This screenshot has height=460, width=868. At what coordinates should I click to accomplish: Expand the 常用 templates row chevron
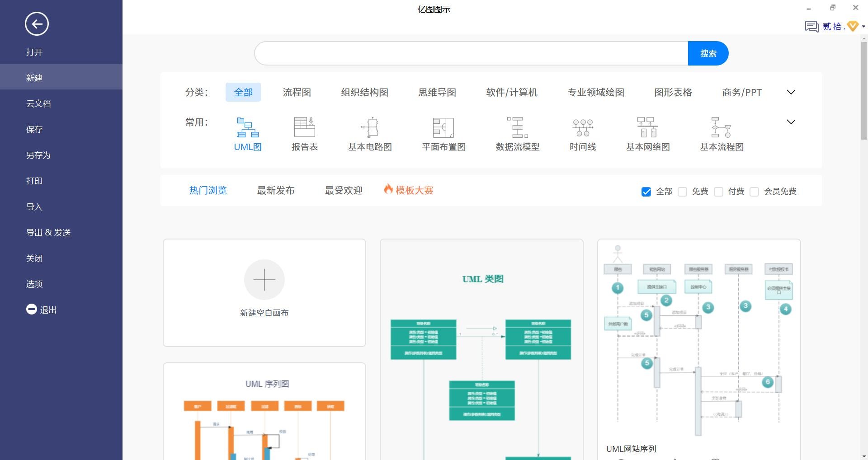click(x=791, y=122)
